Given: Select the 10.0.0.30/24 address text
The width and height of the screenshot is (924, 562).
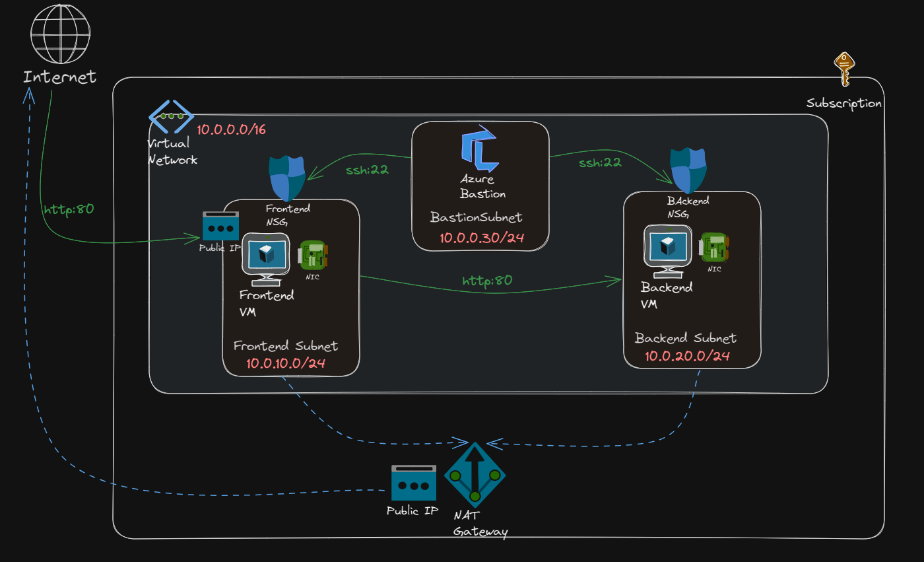Looking at the screenshot, I should click(482, 238).
